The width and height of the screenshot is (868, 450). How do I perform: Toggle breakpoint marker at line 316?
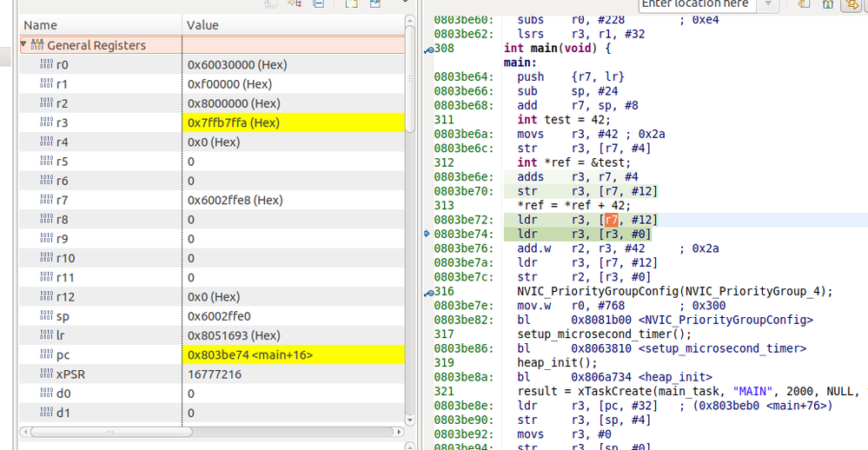click(428, 291)
